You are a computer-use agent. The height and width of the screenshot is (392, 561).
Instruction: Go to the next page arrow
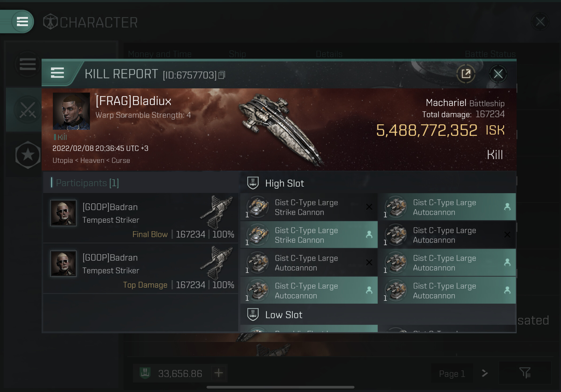click(x=484, y=373)
